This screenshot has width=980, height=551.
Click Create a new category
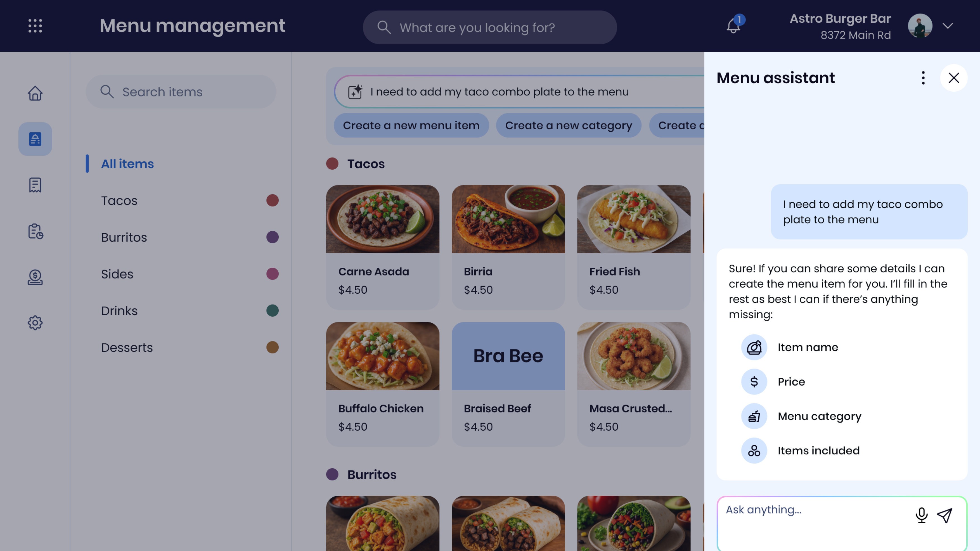(568, 125)
